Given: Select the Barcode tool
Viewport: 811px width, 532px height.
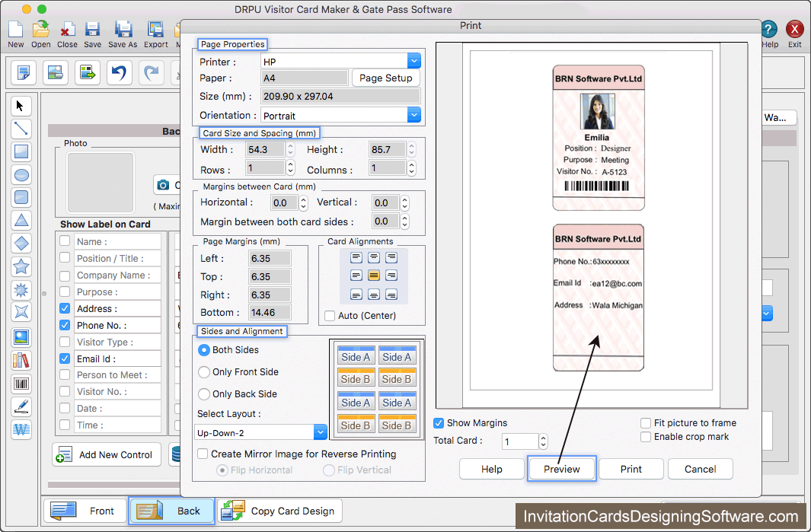Looking at the screenshot, I should pos(21,384).
